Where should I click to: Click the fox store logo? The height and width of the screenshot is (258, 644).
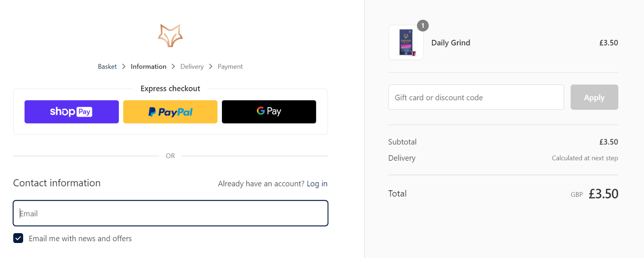170,35
